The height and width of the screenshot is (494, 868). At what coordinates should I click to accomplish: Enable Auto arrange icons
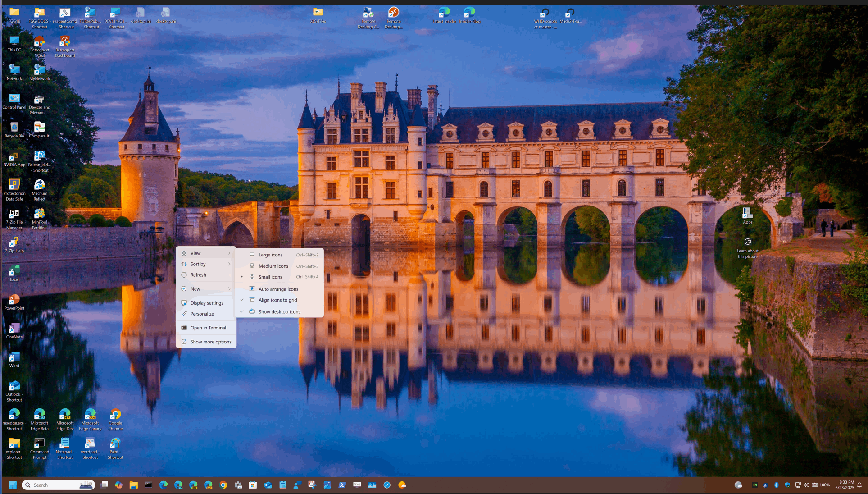279,289
